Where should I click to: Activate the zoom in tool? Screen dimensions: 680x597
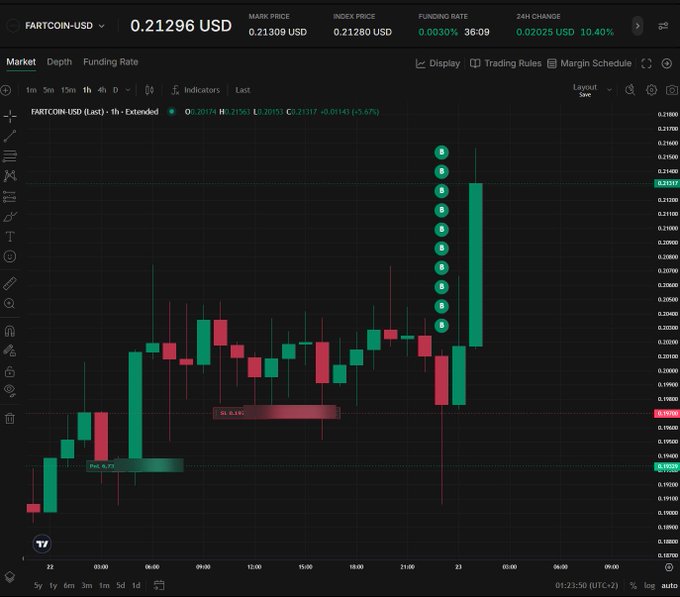click(10, 303)
